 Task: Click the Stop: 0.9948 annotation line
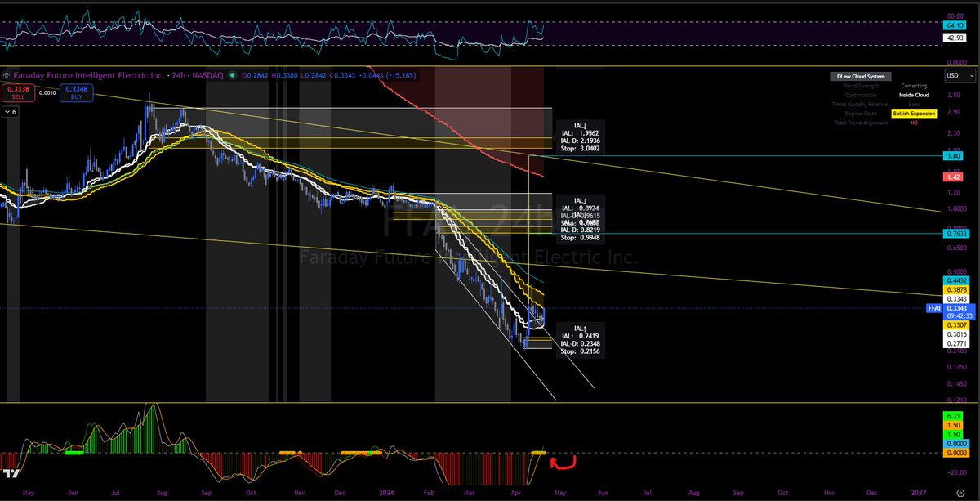[580, 239]
